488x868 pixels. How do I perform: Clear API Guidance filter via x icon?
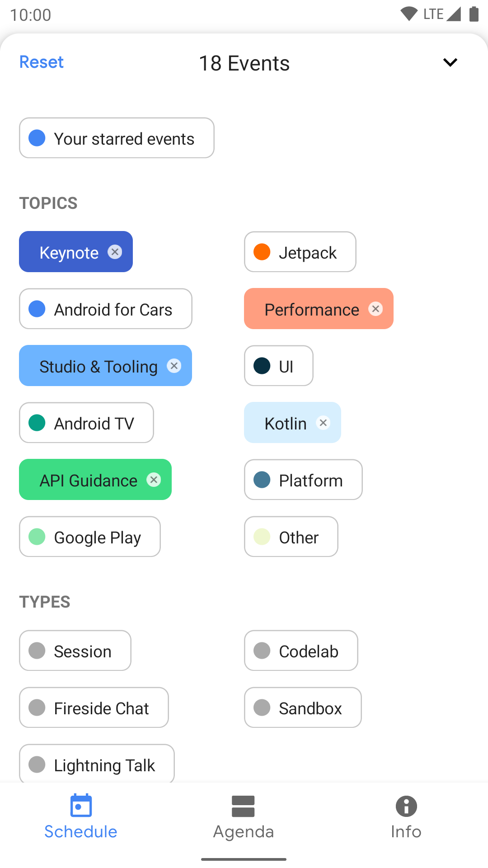[x=154, y=480]
